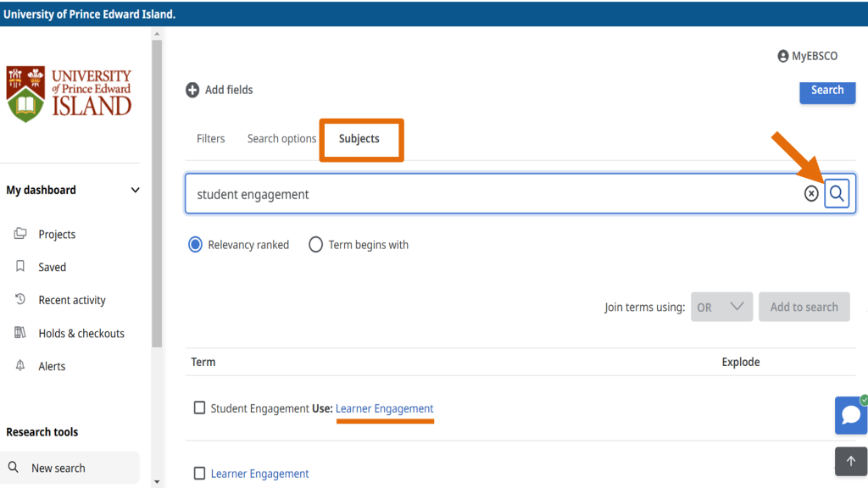This screenshot has height=488, width=868.
Task: Follow the Learner Engagement link
Action: 385,408
